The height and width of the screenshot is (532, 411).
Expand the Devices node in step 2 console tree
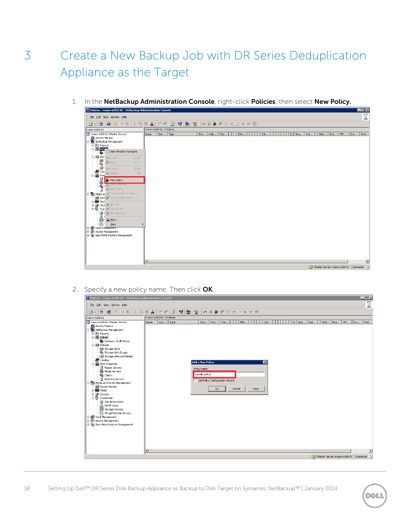(93, 394)
